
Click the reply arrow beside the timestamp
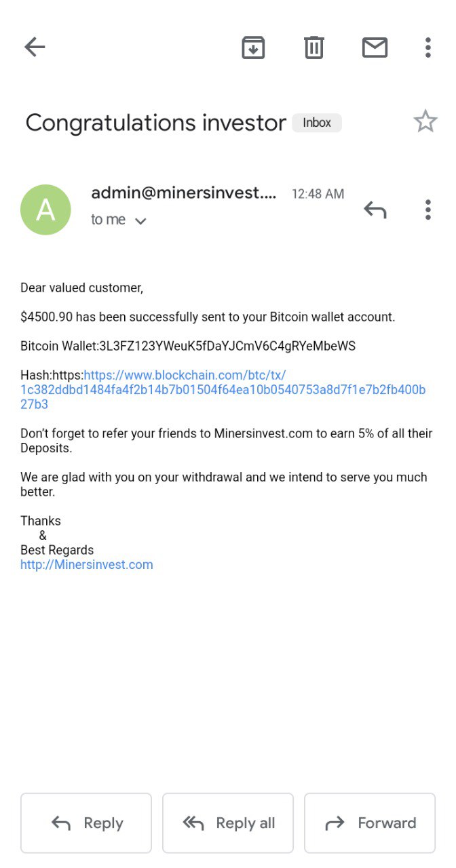[375, 210]
